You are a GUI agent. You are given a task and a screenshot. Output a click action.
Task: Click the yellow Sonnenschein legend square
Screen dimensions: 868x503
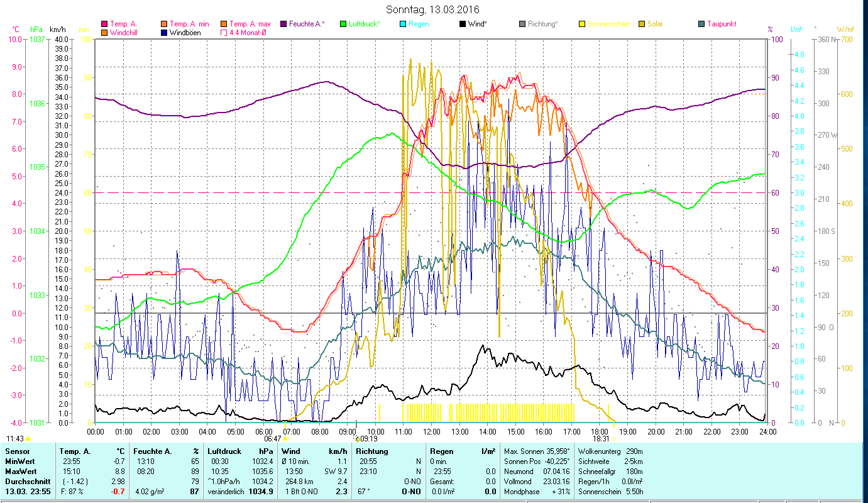581,25
